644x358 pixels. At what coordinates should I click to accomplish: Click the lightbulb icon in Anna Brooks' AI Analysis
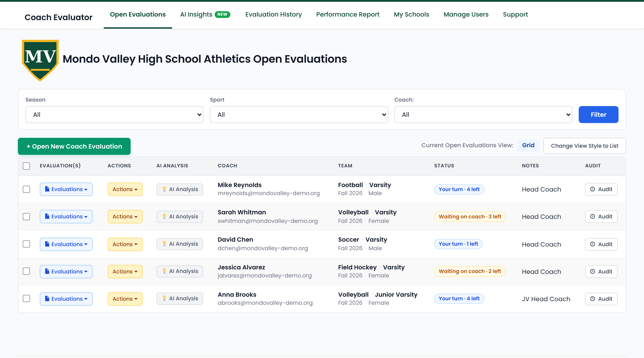[164, 298]
